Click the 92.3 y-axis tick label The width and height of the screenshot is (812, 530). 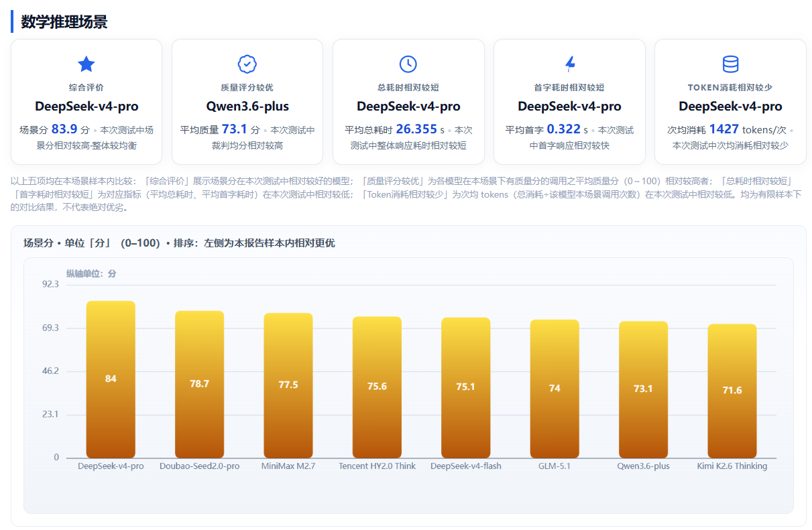(50, 285)
